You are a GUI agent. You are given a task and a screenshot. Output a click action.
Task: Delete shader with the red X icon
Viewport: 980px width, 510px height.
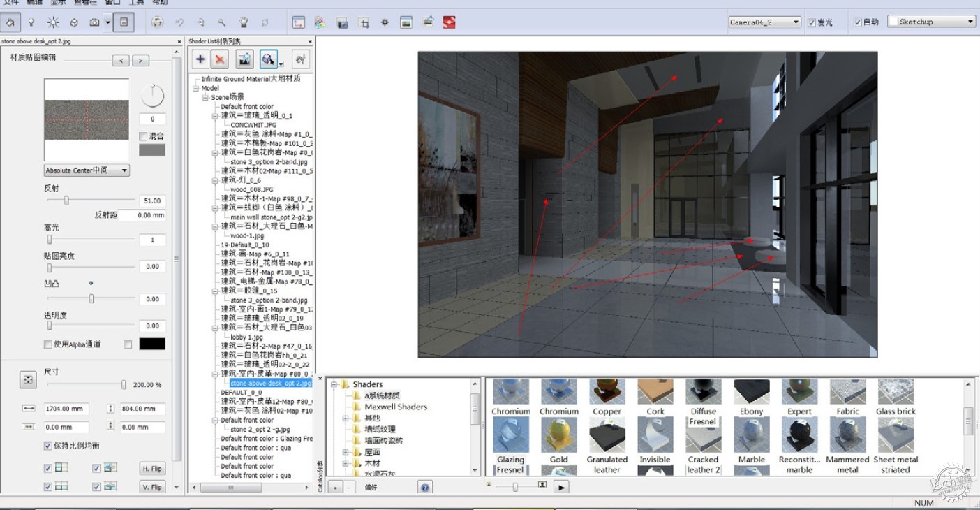[220, 59]
